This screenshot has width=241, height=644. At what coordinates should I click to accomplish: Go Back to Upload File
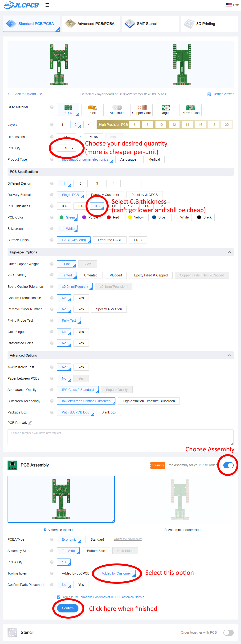(25, 94)
